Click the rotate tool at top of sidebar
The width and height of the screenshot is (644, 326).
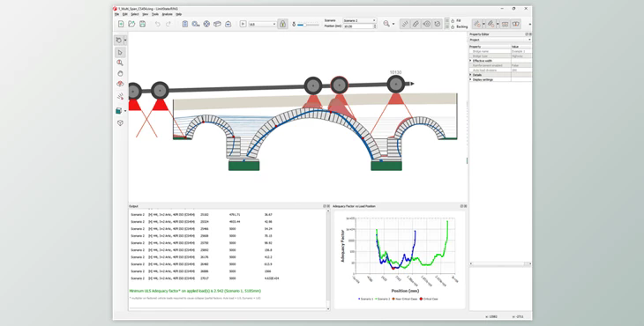tap(119, 40)
